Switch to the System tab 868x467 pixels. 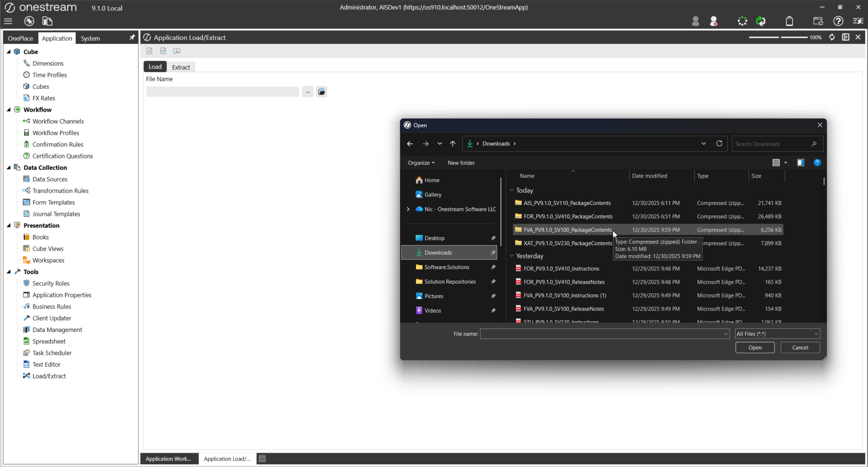[x=90, y=38]
